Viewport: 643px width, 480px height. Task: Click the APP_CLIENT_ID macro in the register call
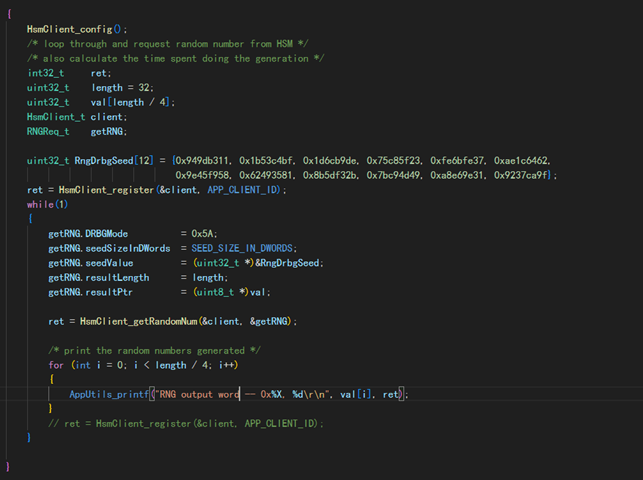click(x=243, y=190)
